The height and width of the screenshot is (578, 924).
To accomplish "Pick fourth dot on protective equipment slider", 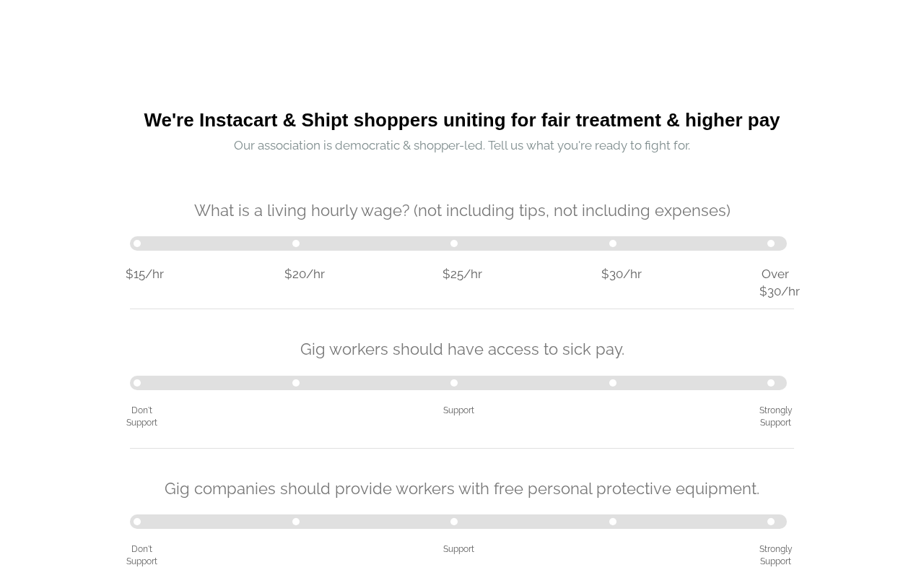I will 613,522.
